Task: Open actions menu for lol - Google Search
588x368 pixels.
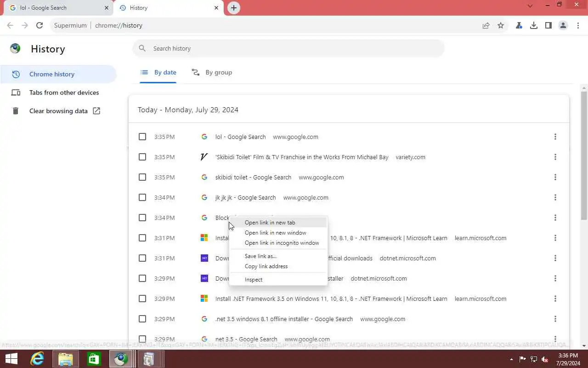Action: click(555, 137)
